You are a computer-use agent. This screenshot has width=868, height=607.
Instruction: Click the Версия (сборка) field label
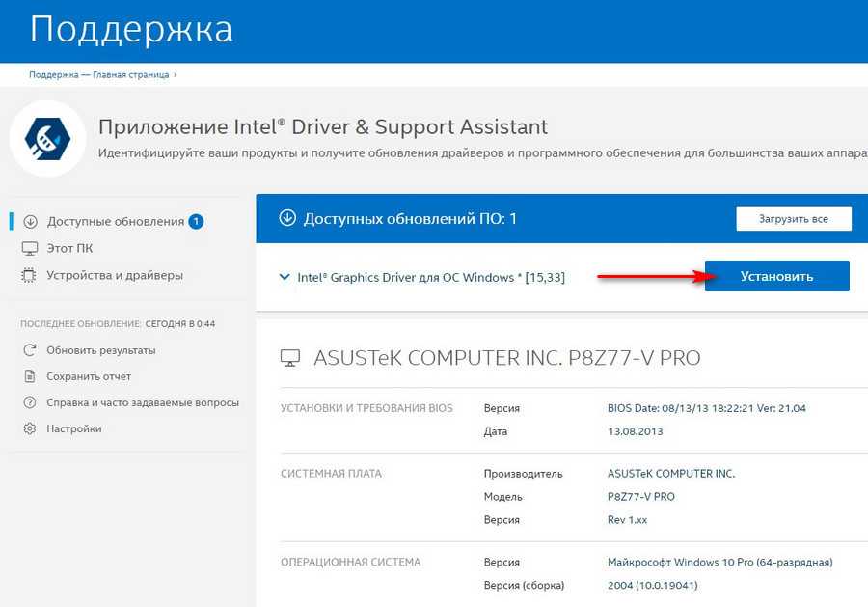click(x=525, y=586)
